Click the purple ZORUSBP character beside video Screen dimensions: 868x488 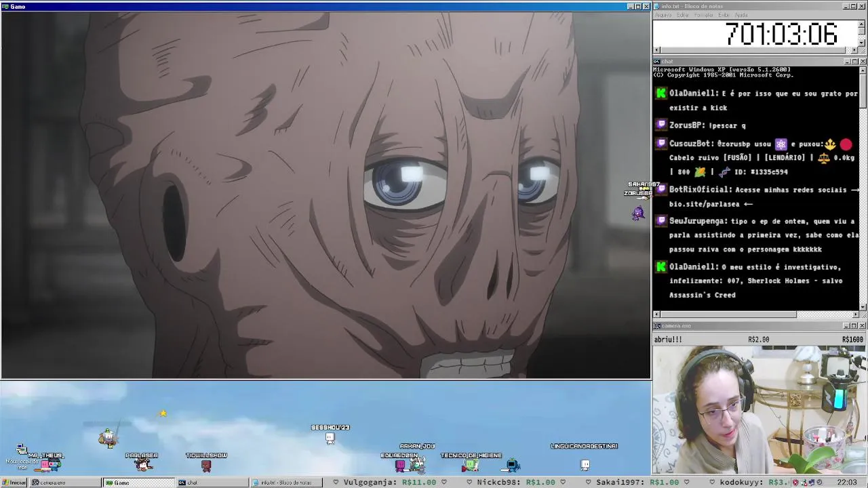tap(637, 213)
